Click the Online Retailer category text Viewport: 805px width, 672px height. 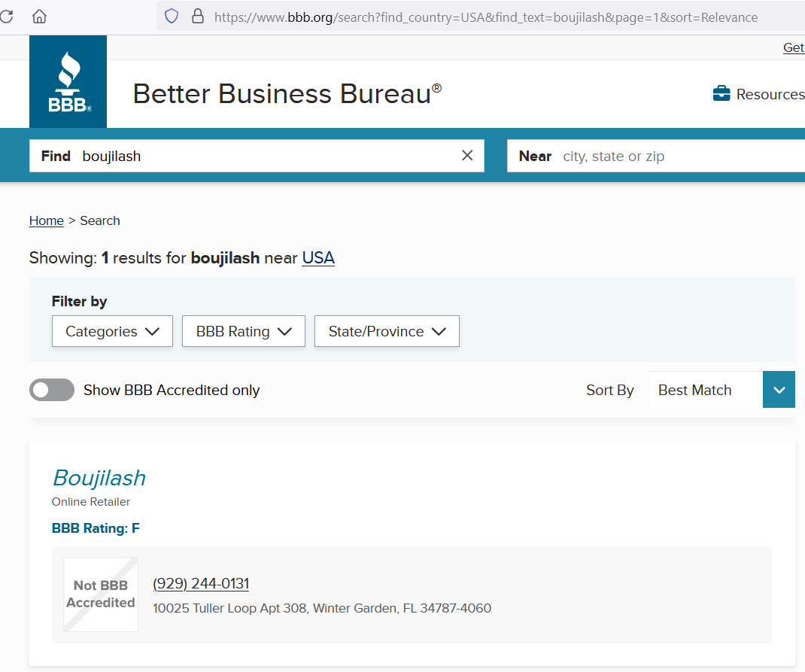pos(91,502)
